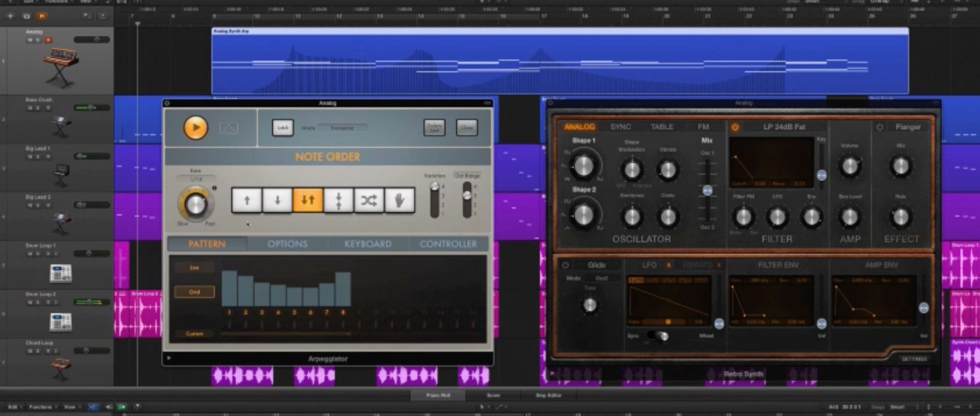Image resolution: width=980 pixels, height=416 pixels.
Task: Click the Clear button in Arpeggiator
Action: click(466, 128)
